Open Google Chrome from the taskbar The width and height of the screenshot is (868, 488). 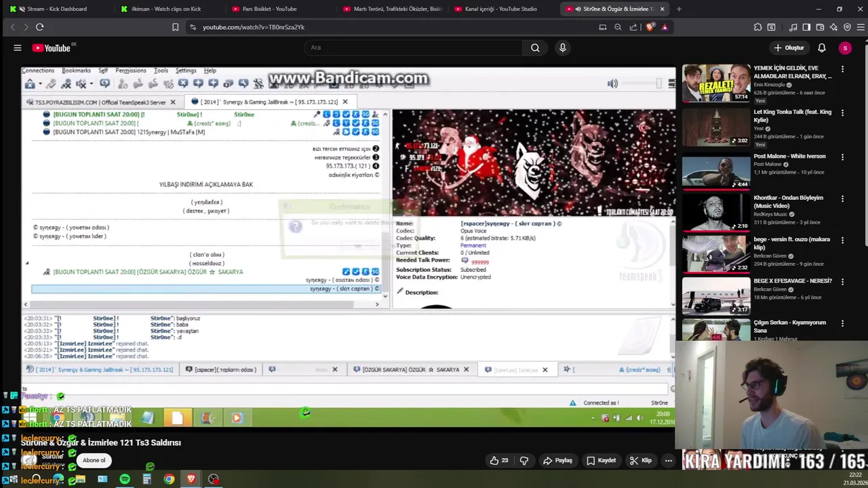(169, 479)
